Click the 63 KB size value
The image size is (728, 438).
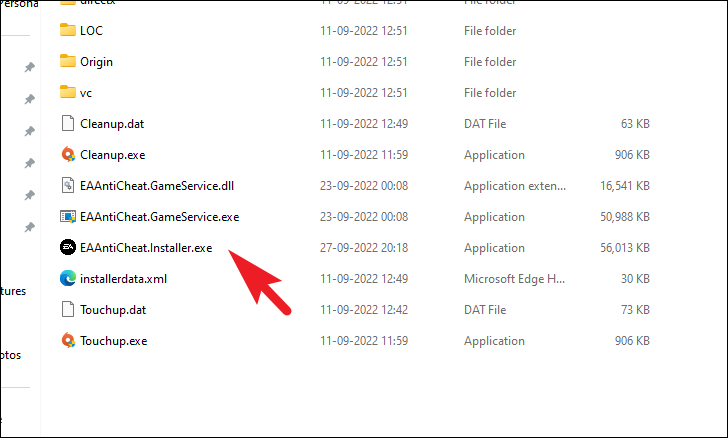pos(635,124)
